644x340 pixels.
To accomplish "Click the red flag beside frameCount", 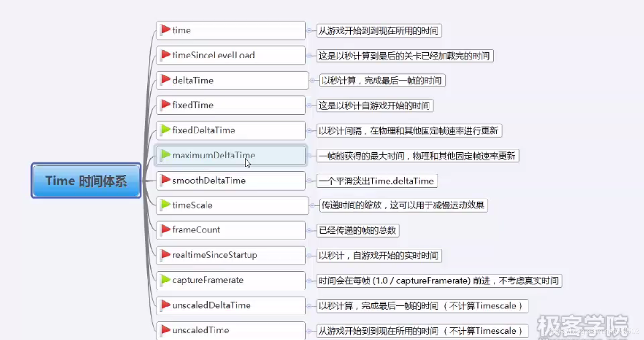I will (165, 230).
